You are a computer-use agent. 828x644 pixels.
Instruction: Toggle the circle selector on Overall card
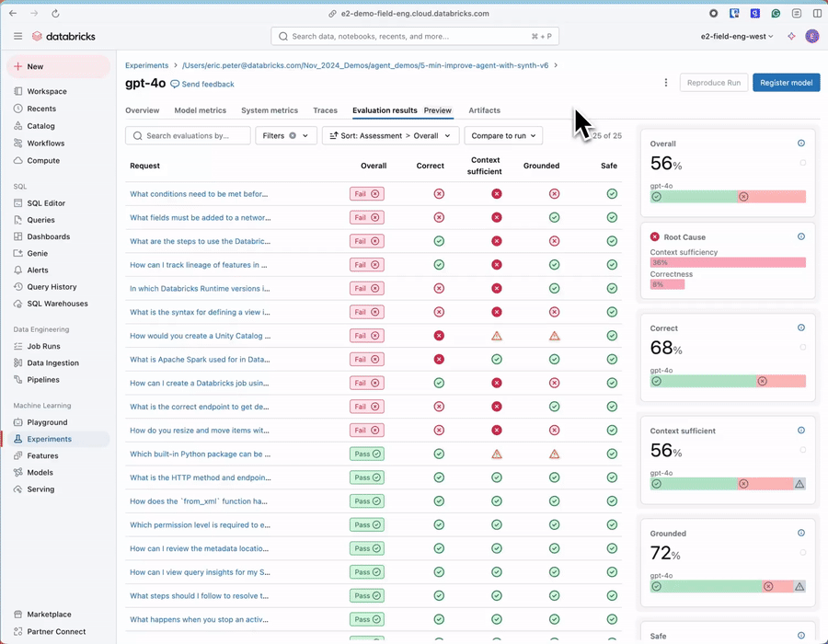coord(802,163)
